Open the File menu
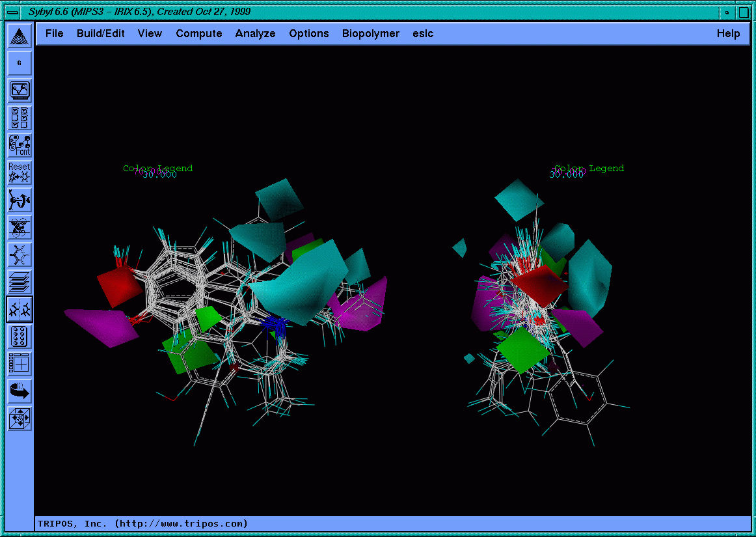The height and width of the screenshot is (537, 756). coord(55,34)
